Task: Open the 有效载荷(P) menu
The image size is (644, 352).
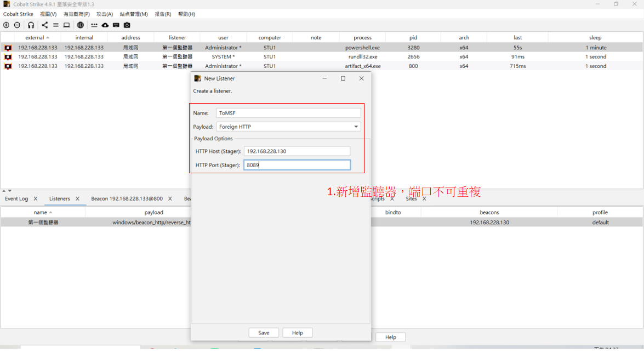Action: point(76,14)
